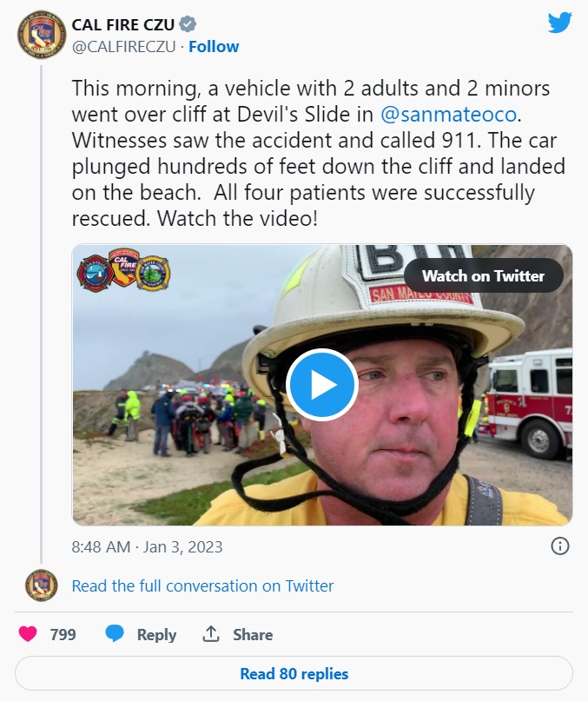Read the full conversation on Twitter
The width and height of the screenshot is (588, 701).
point(202,586)
